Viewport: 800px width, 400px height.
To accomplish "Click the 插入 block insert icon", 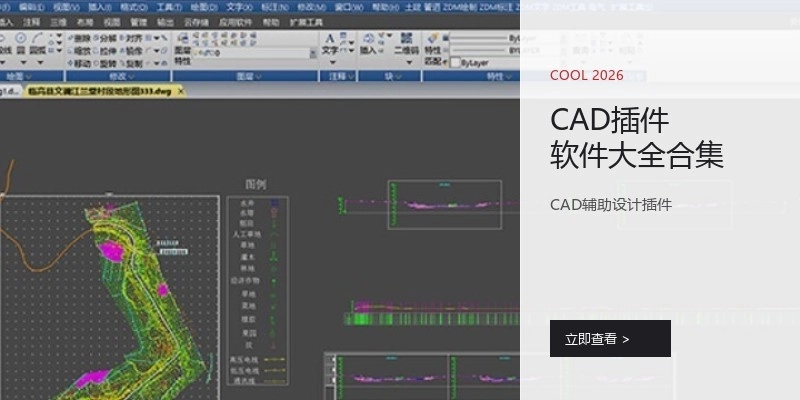I will [x=368, y=39].
